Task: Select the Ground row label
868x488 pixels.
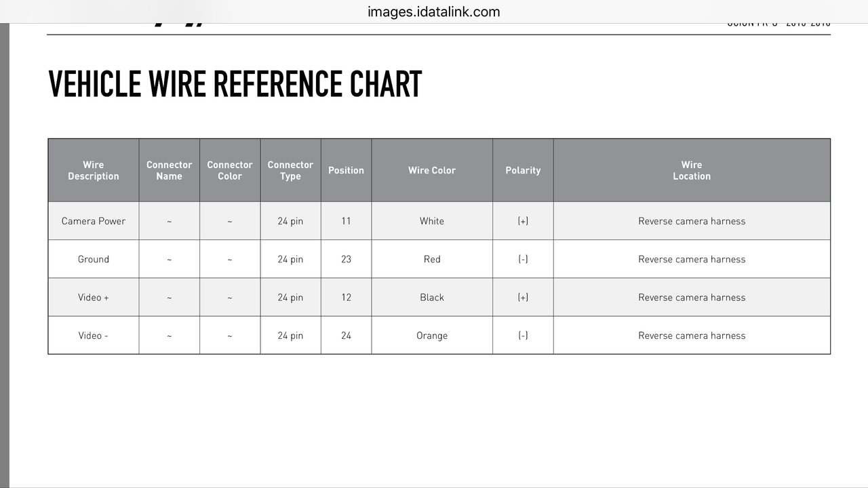Action: click(94, 259)
